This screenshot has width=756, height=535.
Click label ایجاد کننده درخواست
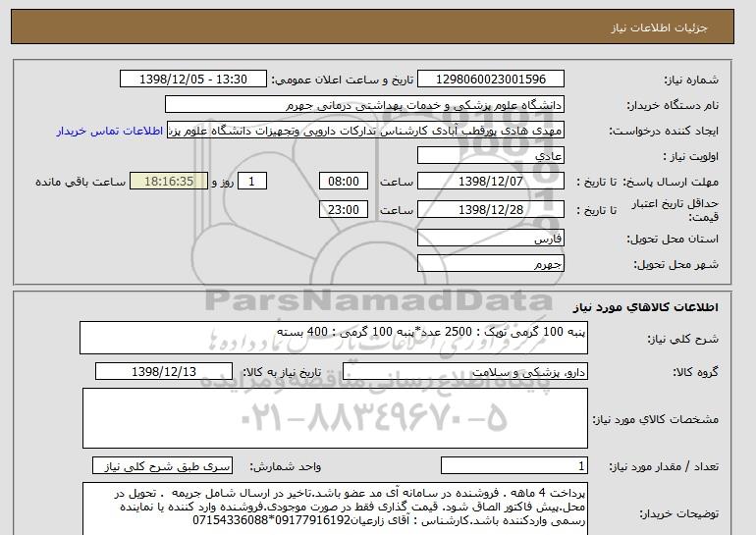coord(664,132)
